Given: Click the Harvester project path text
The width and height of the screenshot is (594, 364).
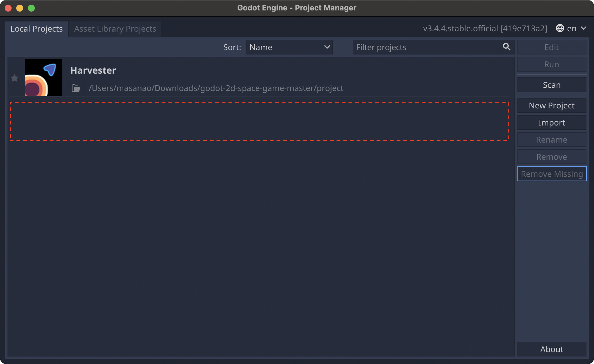Looking at the screenshot, I should click(x=216, y=88).
